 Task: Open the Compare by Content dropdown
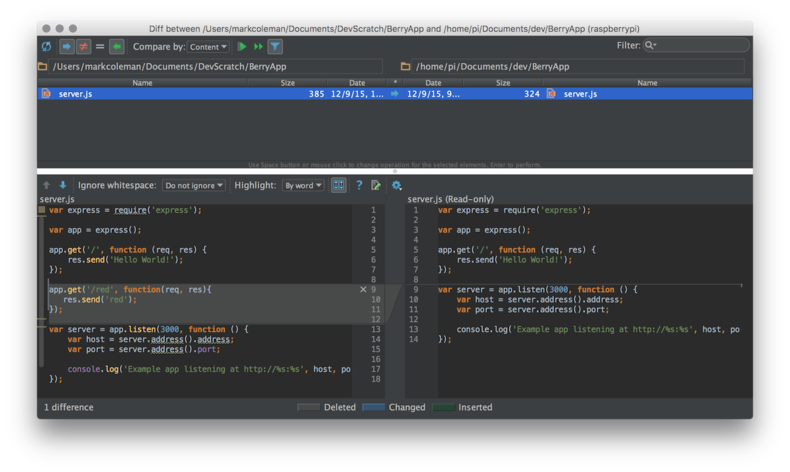(208, 47)
